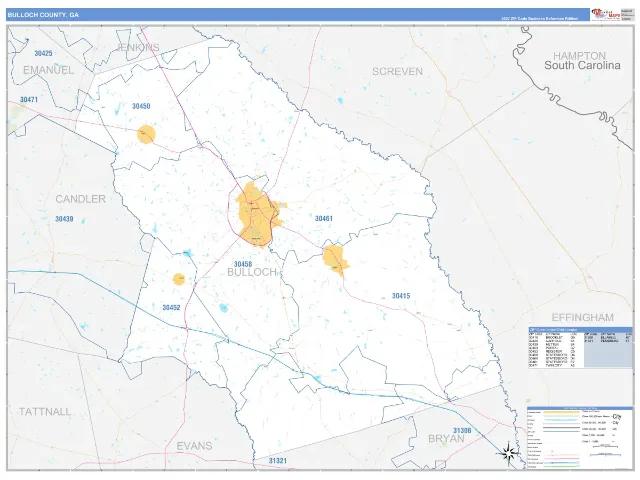Screen dimensions: 640x480
Task: Click the TATTNALL county label
Action: (45, 411)
